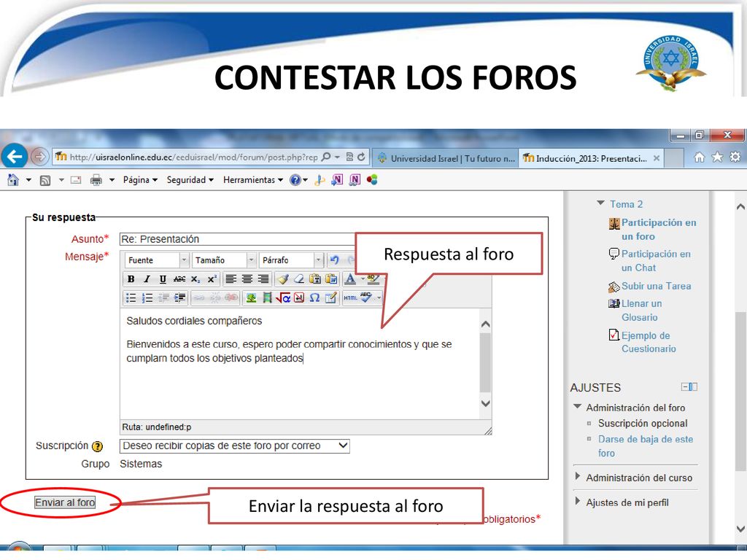This screenshot has height=560, width=747.
Task: Increase paragraph indent in the editor
Action: coord(179,298)
